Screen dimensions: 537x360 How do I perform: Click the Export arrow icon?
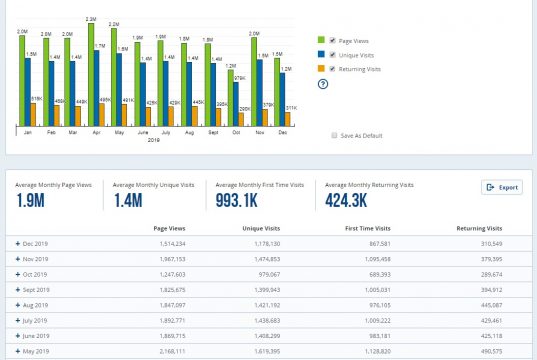click(x=490, y=187)
